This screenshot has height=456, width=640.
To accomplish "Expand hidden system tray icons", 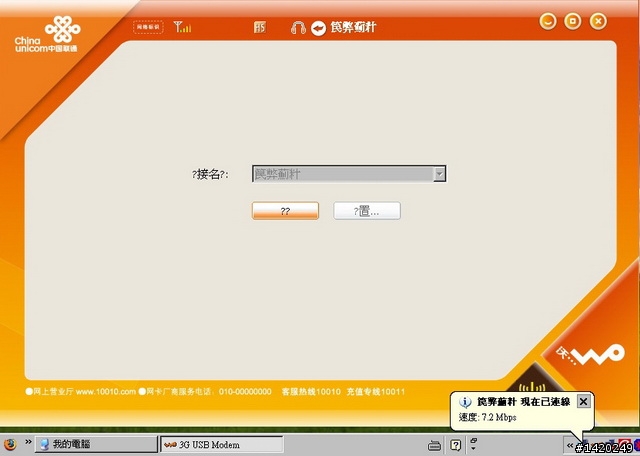I will point(570,445).
